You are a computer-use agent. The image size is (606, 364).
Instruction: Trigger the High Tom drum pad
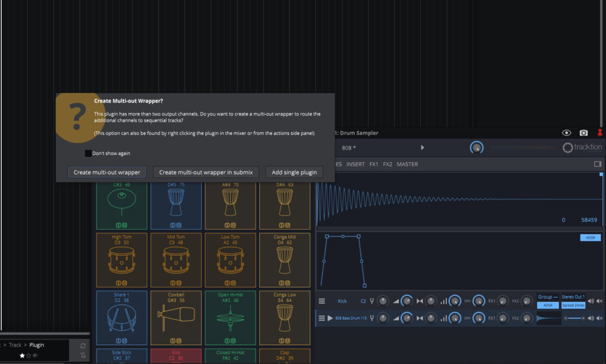click(122, 260)
